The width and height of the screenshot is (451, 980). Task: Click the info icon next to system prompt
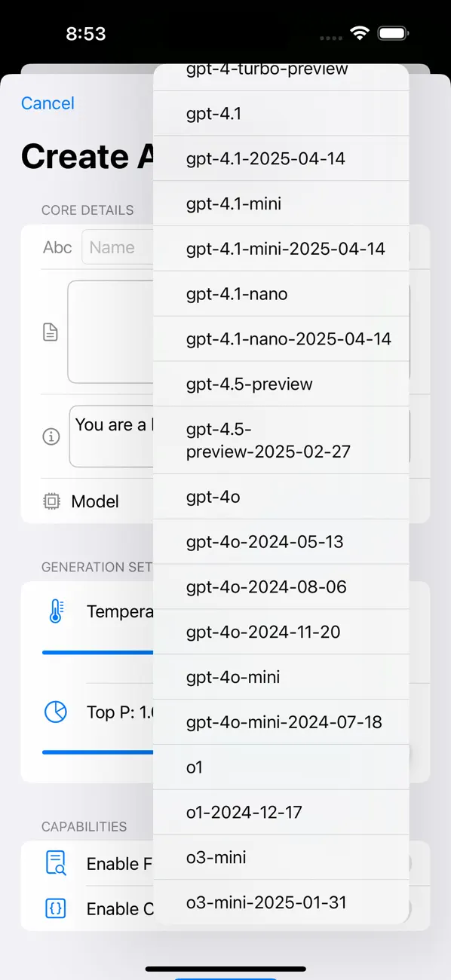[x=51, y=436]
